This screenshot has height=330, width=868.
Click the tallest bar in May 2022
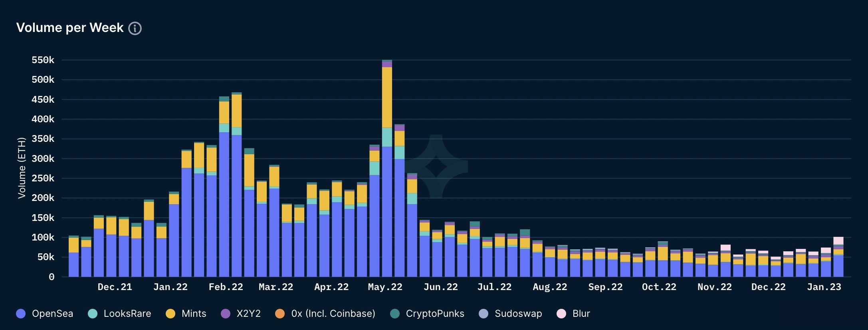click(x=387, y=168)
